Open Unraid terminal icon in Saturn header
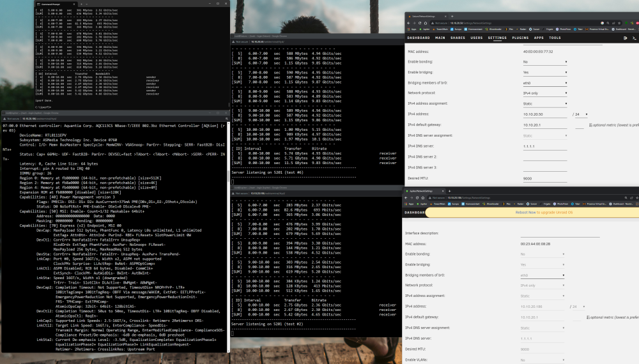 click(634, 38)
